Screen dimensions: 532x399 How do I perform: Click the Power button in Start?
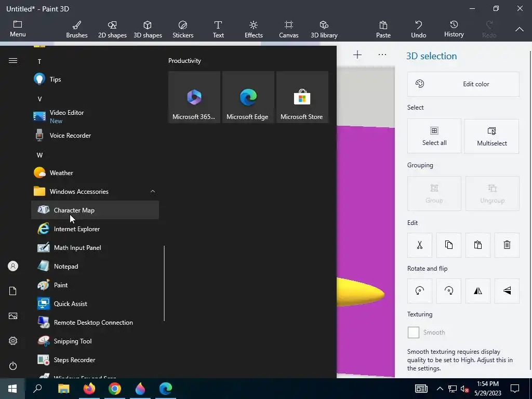(13, 366)
